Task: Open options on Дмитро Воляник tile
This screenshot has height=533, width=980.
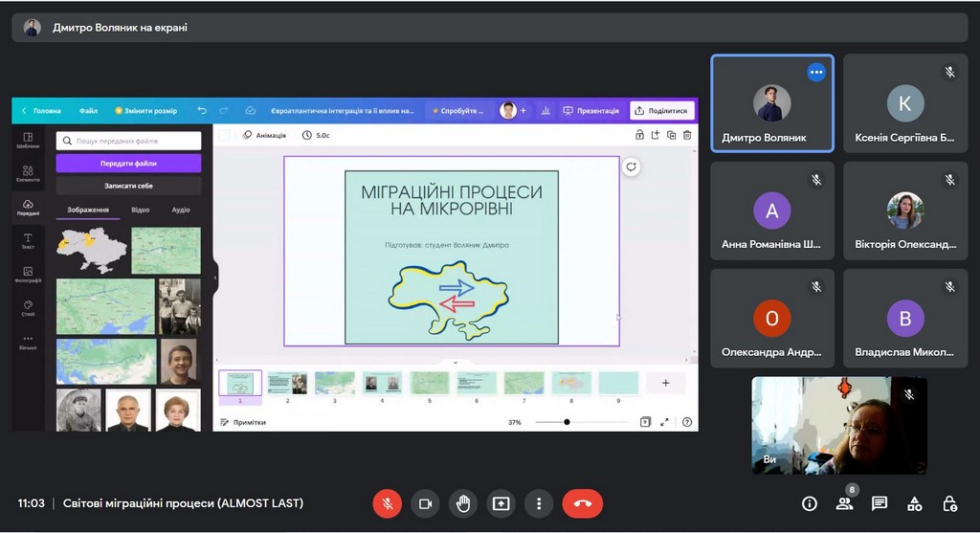Action: pos(815,72)
